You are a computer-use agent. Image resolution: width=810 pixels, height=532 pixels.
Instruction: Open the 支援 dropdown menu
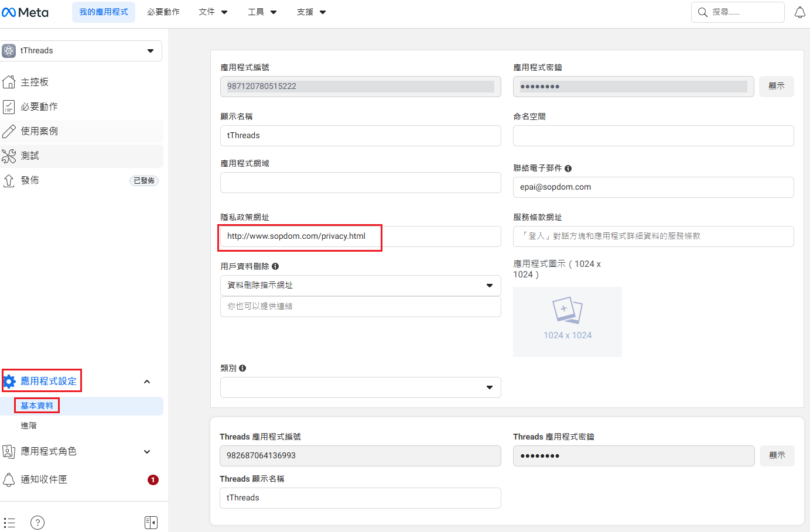(312, 12)
